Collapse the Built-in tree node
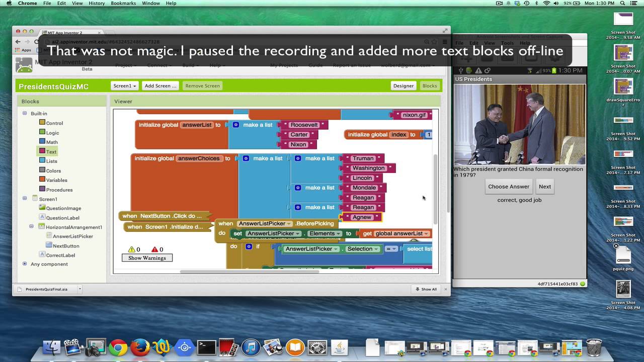The image size is (644, 362). [x=25, y=113]
